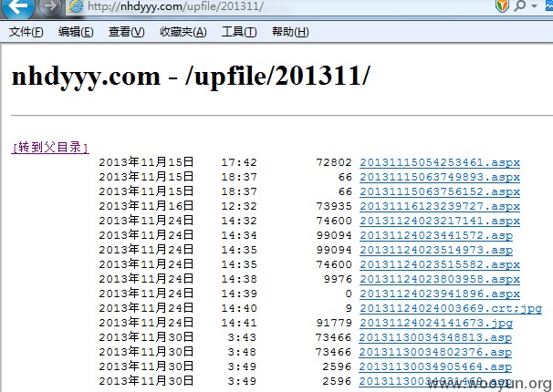Click the time 14:39
Viewport: 553px width, 392px height.
pos(239,294)
